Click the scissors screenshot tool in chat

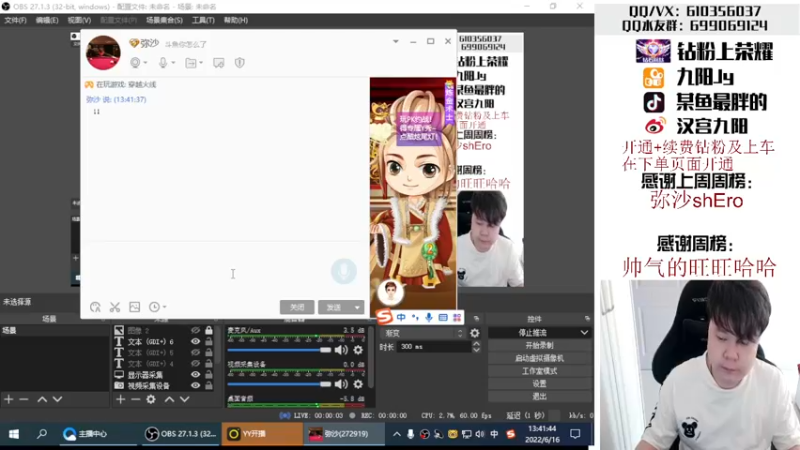[115, 307]
